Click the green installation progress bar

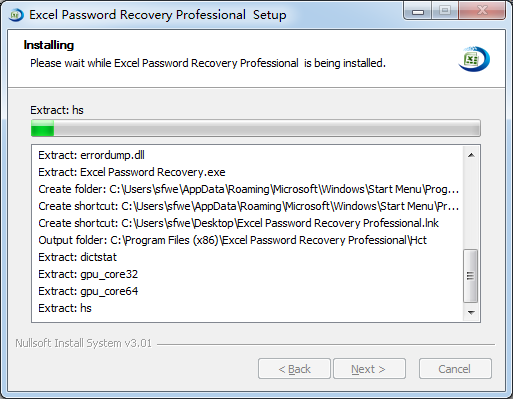(x=256, y=128)
